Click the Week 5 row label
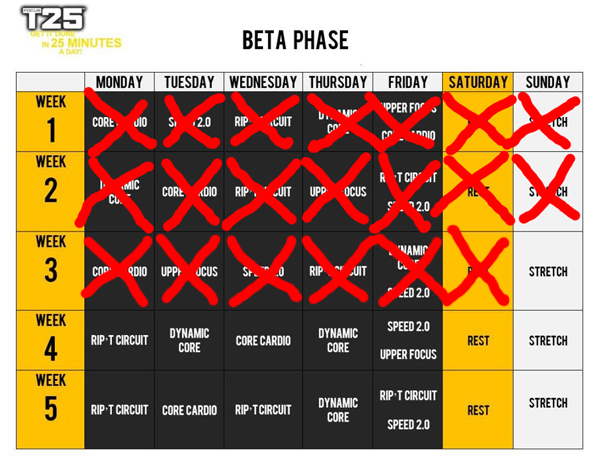 click(x=51, y=409)
